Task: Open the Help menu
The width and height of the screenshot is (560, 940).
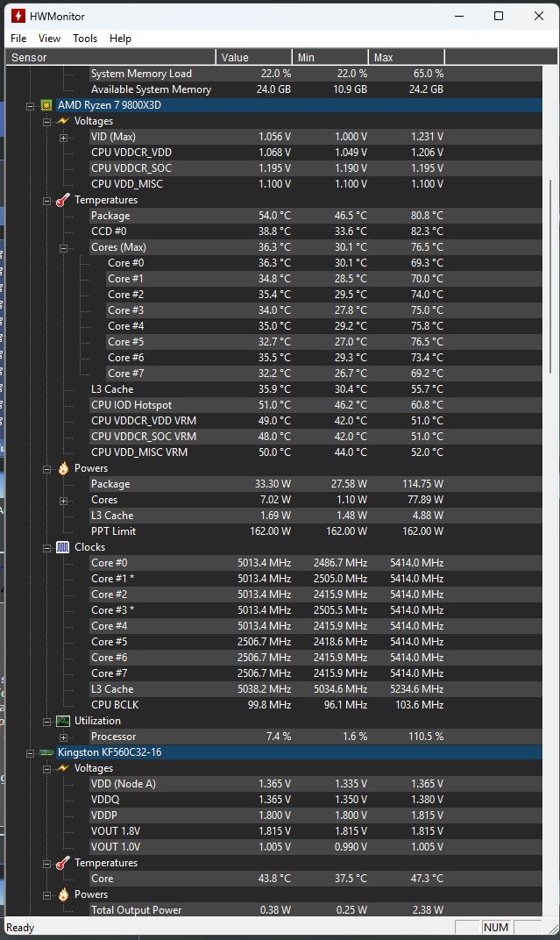Action: tap(120, 39)
